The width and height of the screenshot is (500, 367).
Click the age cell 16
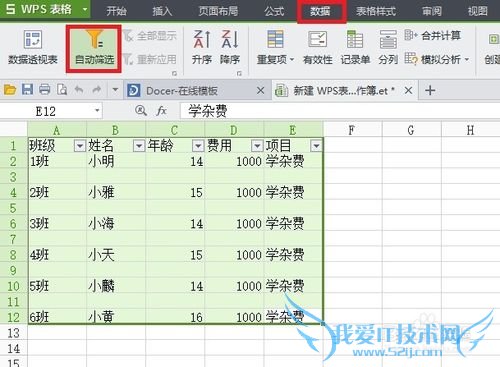click(175, 317)
